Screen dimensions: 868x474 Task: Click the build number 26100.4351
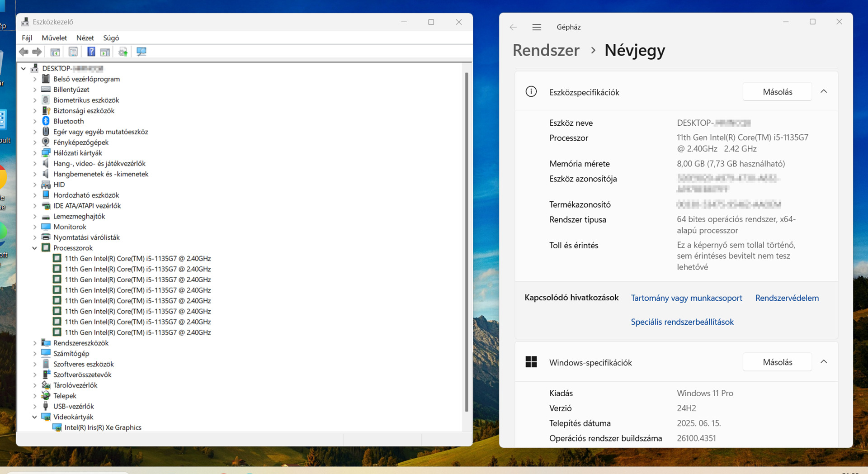pos(696,438)
